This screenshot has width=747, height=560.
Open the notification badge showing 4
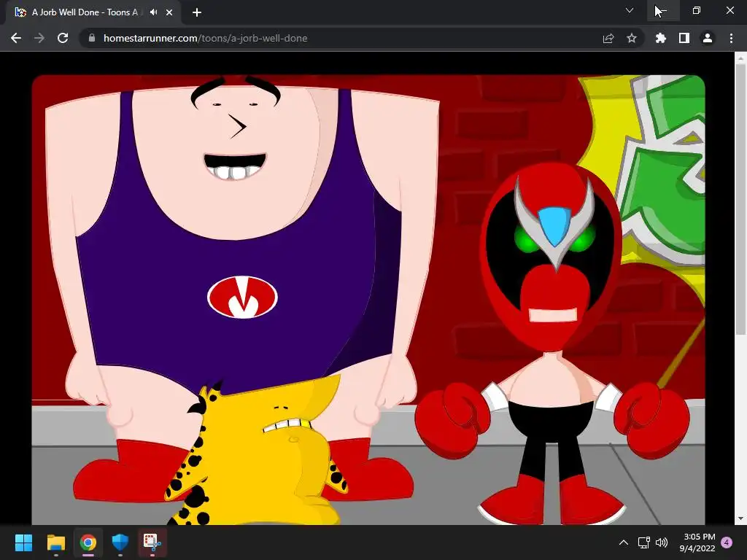[727, 542]
